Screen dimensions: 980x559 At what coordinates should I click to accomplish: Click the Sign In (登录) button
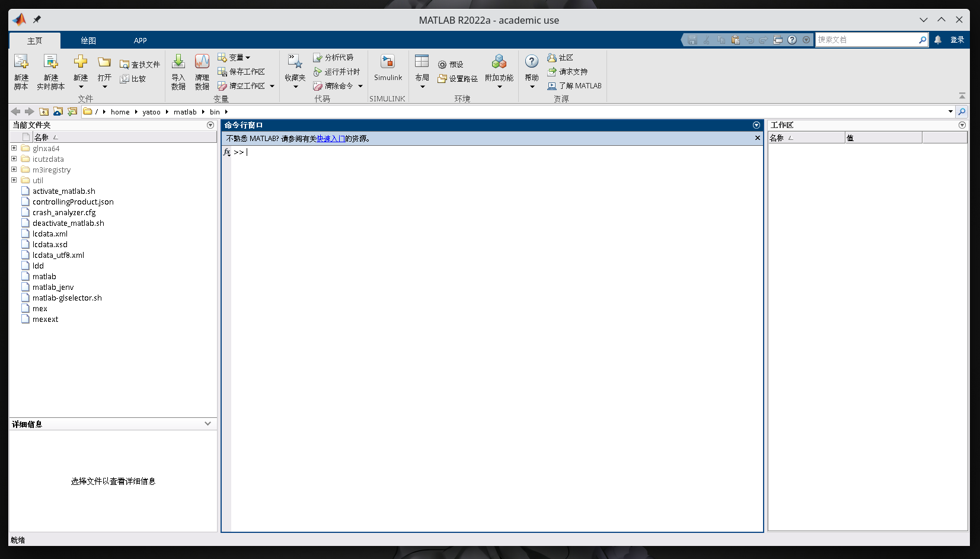pos(957,40)
